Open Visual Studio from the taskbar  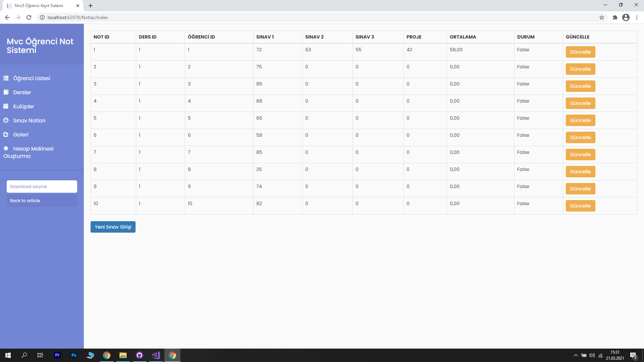[156, 355]
